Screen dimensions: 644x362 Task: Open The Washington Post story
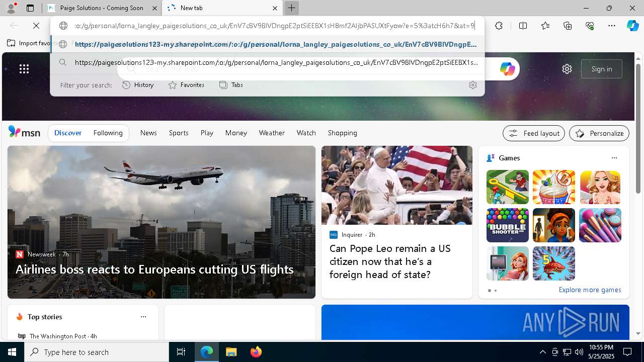click(57, 336)
